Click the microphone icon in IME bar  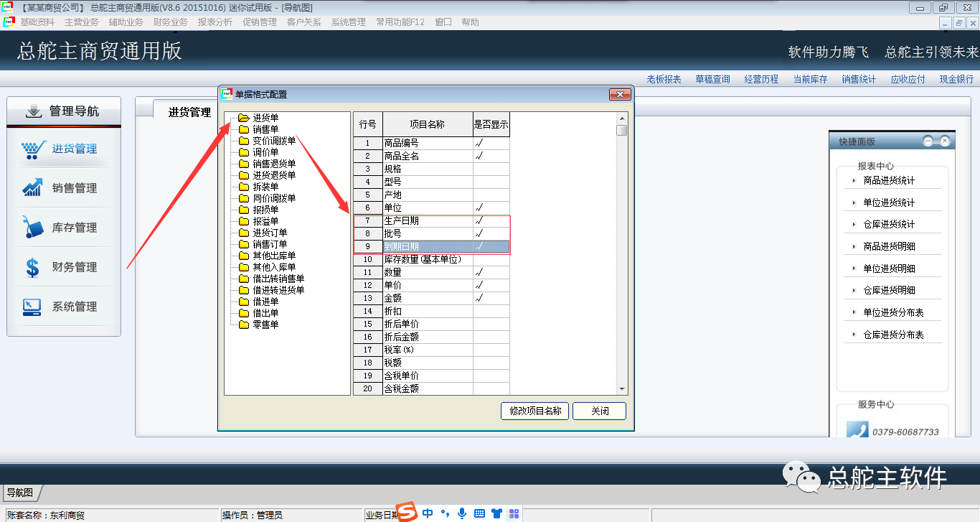[x=462, y=513]
